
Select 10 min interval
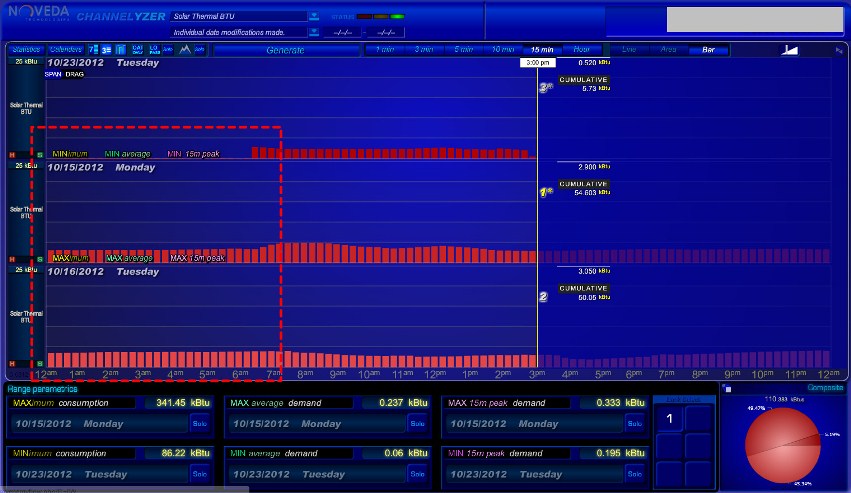point(503,49)
